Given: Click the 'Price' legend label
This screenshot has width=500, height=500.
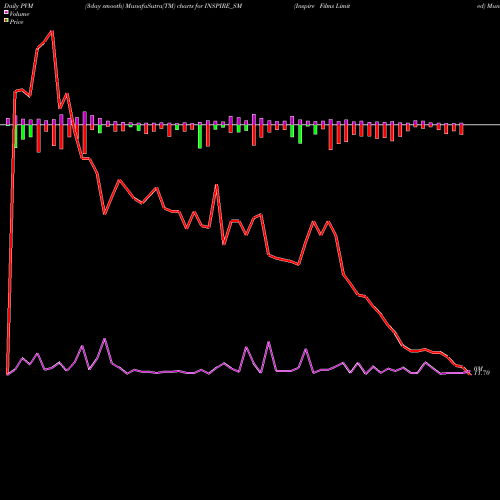Looking at the screenshot, I should point(17,22).
